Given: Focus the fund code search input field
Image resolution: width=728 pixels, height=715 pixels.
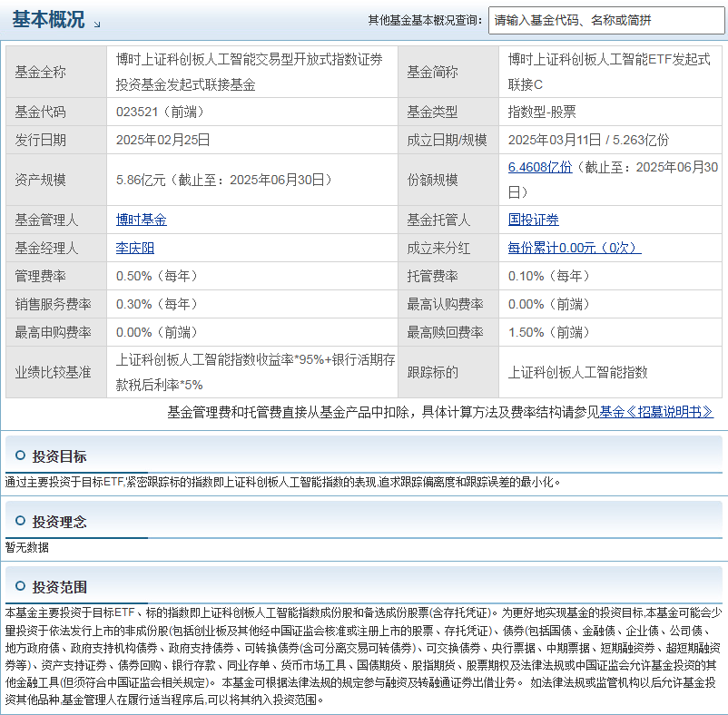Looking at the screenshot, I should pos(605,20).
